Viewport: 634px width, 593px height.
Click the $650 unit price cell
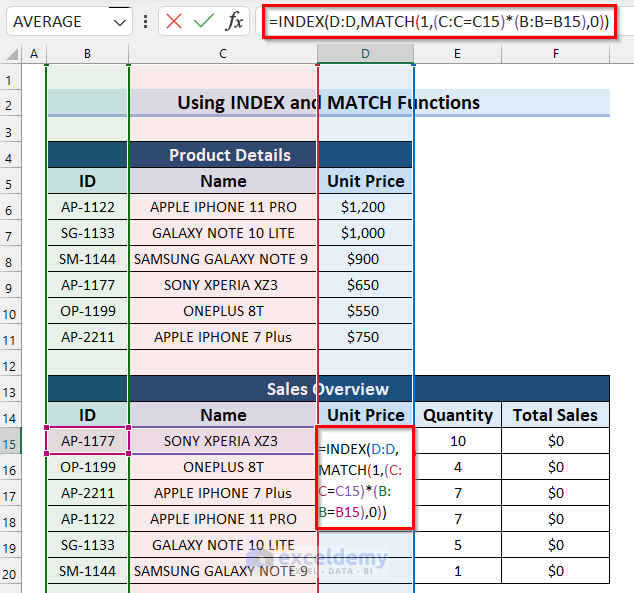pos(365,285)
